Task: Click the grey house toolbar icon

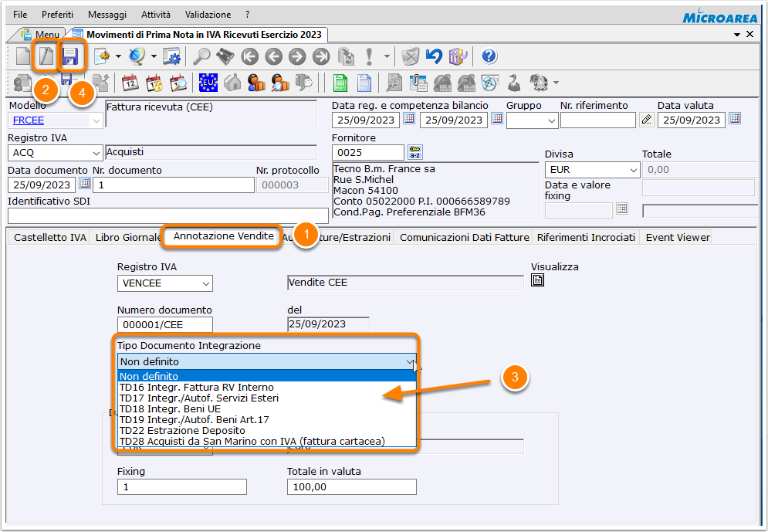Action: [x=232, y=83]
